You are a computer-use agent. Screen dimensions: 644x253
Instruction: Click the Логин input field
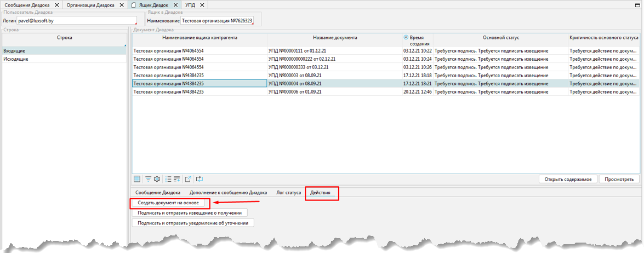coord(76,21)
